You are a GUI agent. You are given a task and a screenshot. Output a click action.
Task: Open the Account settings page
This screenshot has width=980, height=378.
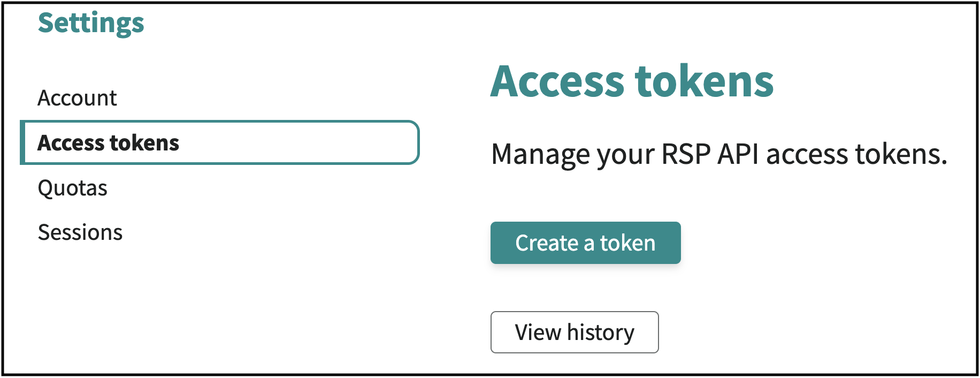tap(77, 98)
